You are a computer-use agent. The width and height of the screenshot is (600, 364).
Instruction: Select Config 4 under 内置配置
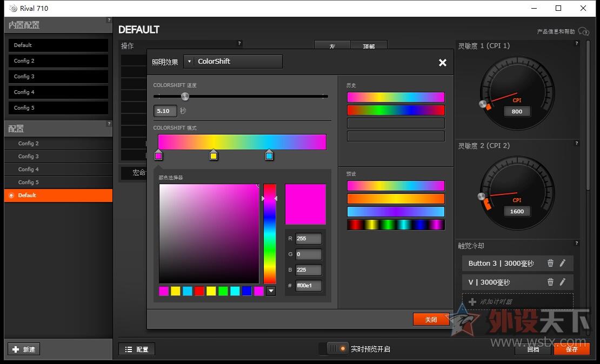[x=58, y=92]
